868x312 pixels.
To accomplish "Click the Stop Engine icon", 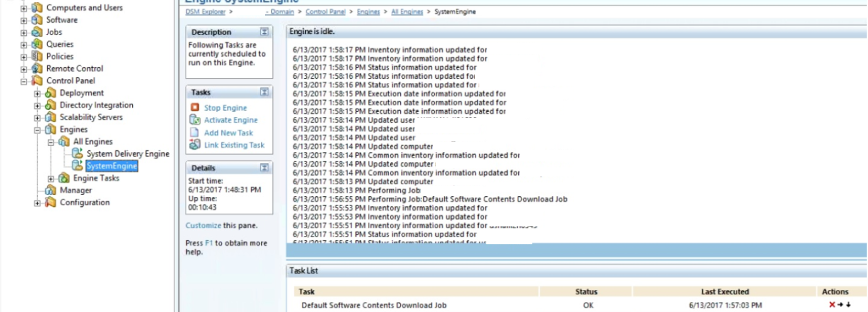I will [x=194, y=108].
